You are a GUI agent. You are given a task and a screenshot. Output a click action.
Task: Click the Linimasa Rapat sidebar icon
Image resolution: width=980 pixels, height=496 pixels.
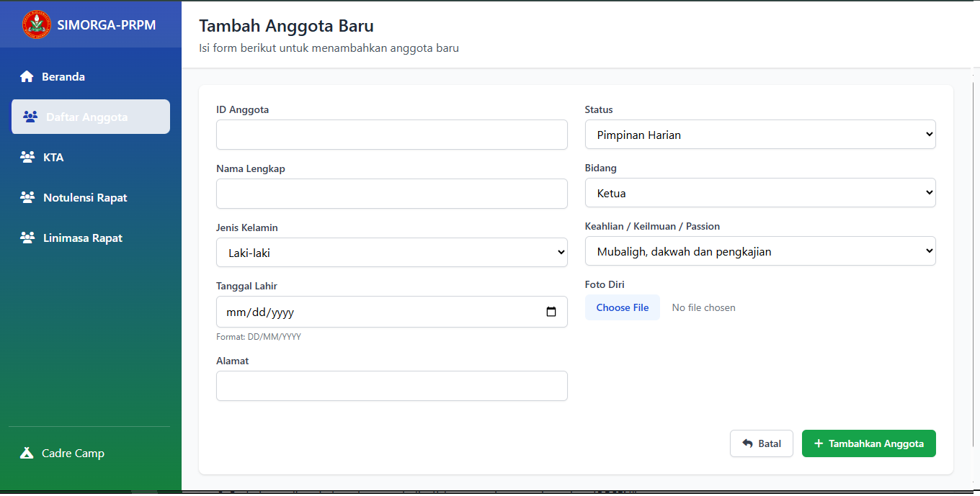point(27,238)
